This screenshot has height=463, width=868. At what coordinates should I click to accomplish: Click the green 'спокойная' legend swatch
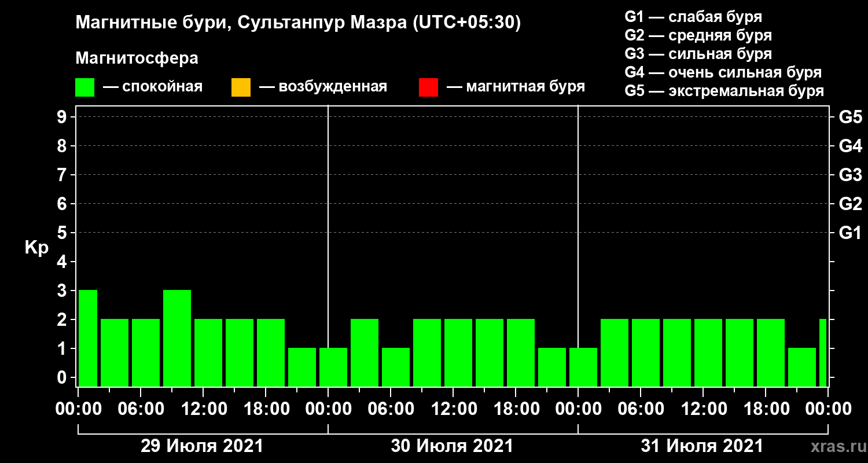click(85, 87)
